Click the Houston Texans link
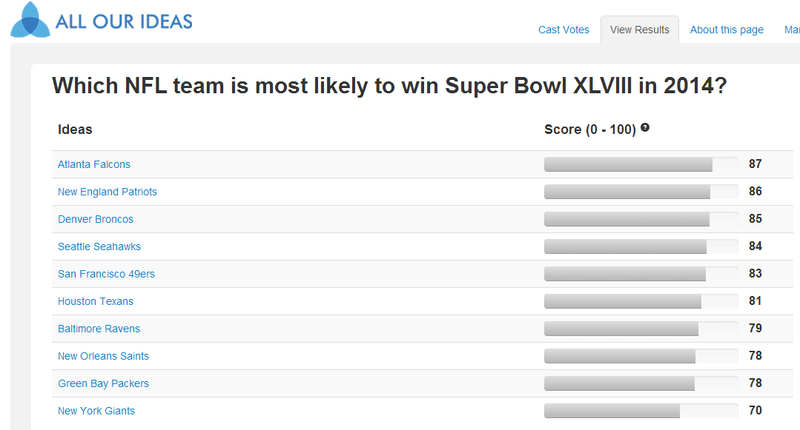Image resolution: width=800 pixels, height=430 pixels. (95, 301)
